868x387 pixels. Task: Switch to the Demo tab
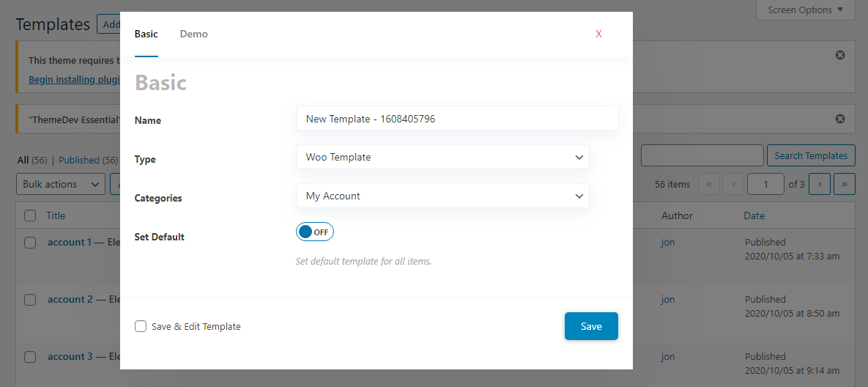(194, 34)
